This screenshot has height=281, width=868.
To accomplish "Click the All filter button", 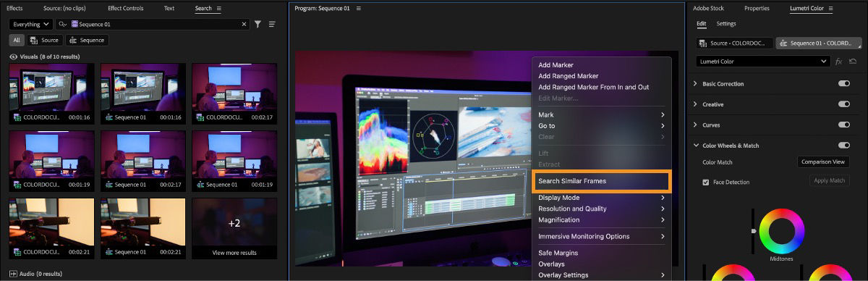I will 17,41.
